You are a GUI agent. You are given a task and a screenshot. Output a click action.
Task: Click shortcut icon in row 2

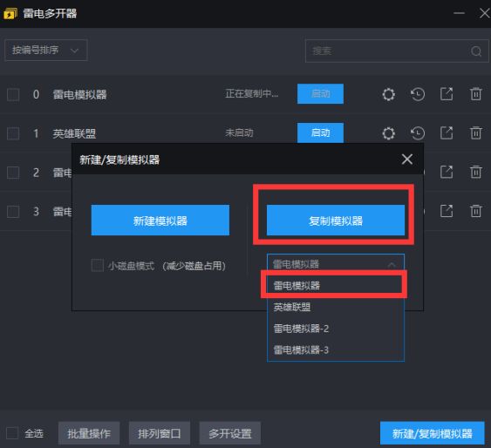click(447, 172)
